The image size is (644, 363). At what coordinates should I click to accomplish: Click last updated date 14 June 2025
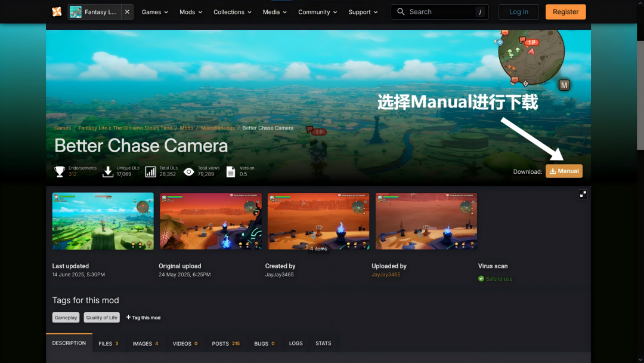point(79,275)
